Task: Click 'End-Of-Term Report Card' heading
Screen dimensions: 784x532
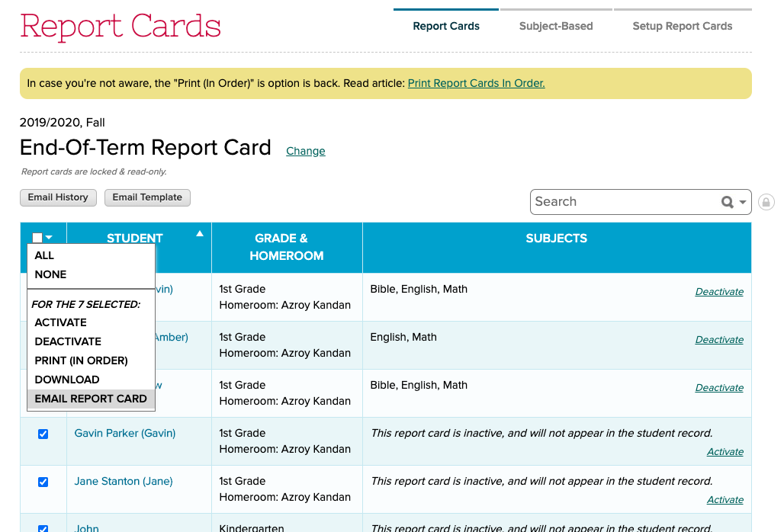Action: [146, 147]
